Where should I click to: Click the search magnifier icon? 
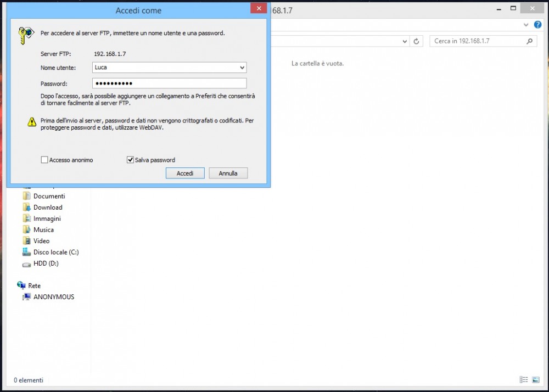tap(530, 41)
